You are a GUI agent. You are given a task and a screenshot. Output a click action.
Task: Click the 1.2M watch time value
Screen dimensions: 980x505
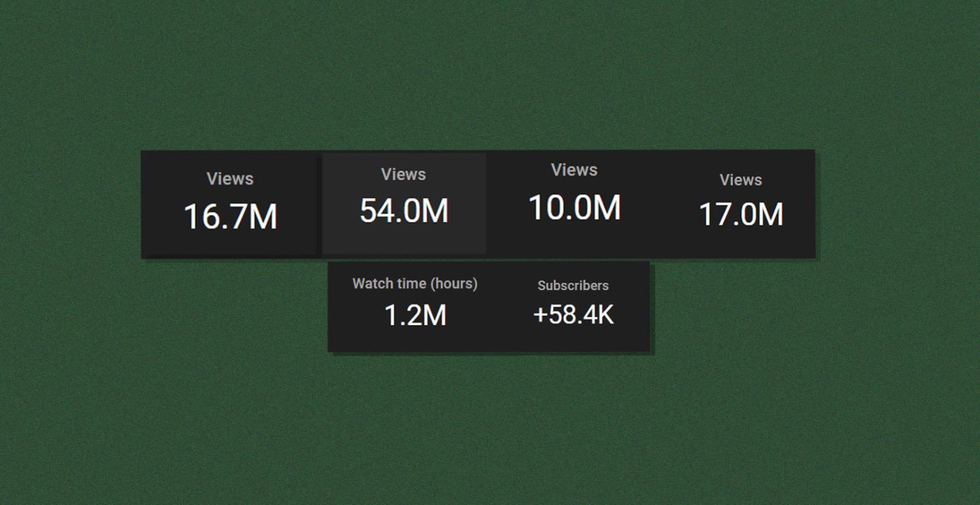pos(415,316)
